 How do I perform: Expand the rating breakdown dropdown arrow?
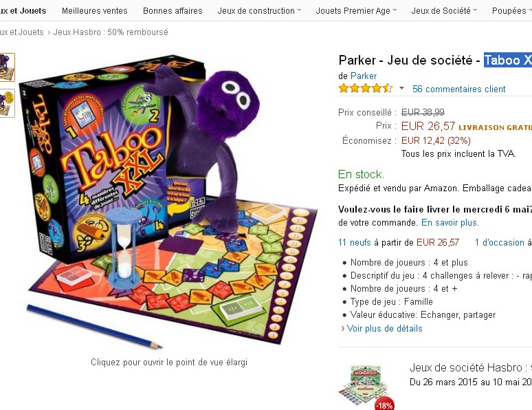pos(401,88)
